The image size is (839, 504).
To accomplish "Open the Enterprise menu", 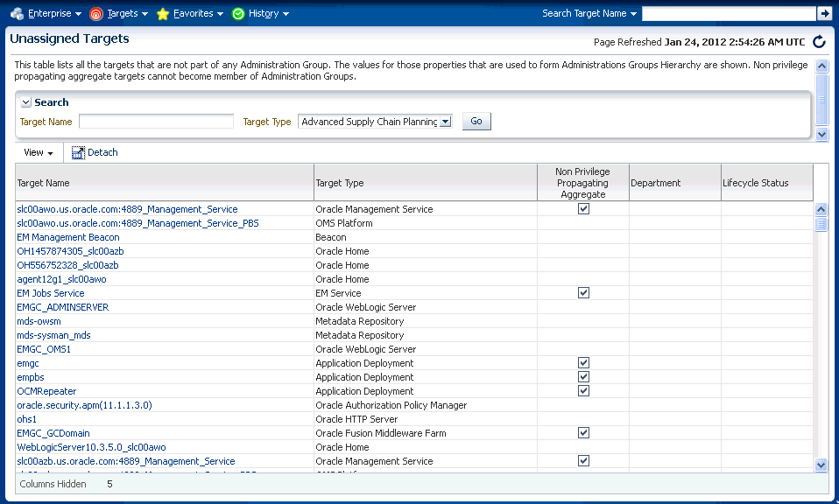I will tap(54, 14).
